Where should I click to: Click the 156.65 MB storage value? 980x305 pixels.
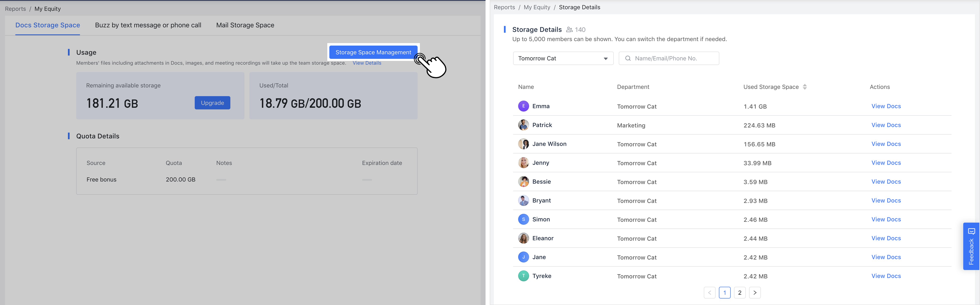coord(759,144)
